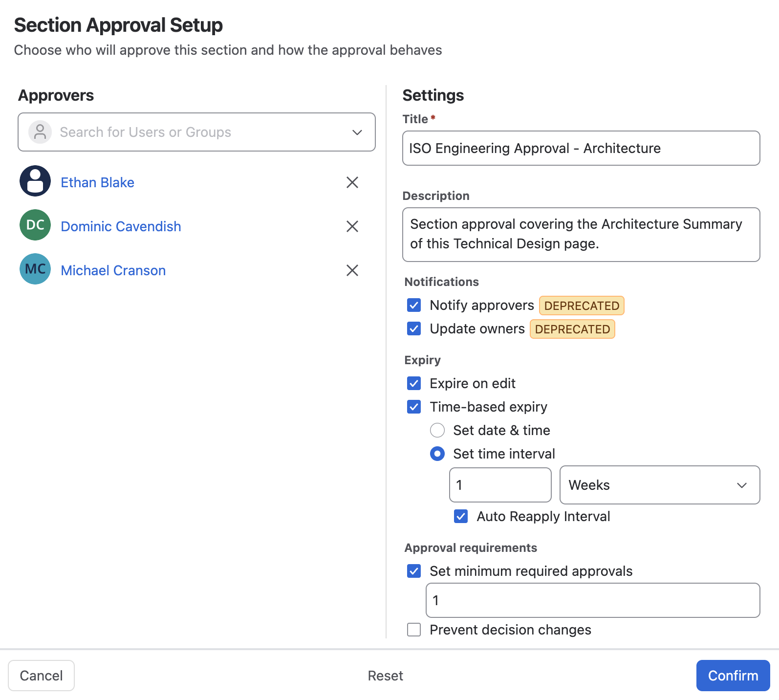
Task: Click DEPRECATED badge beside Notify approvers
Action: tap(582, 306)
